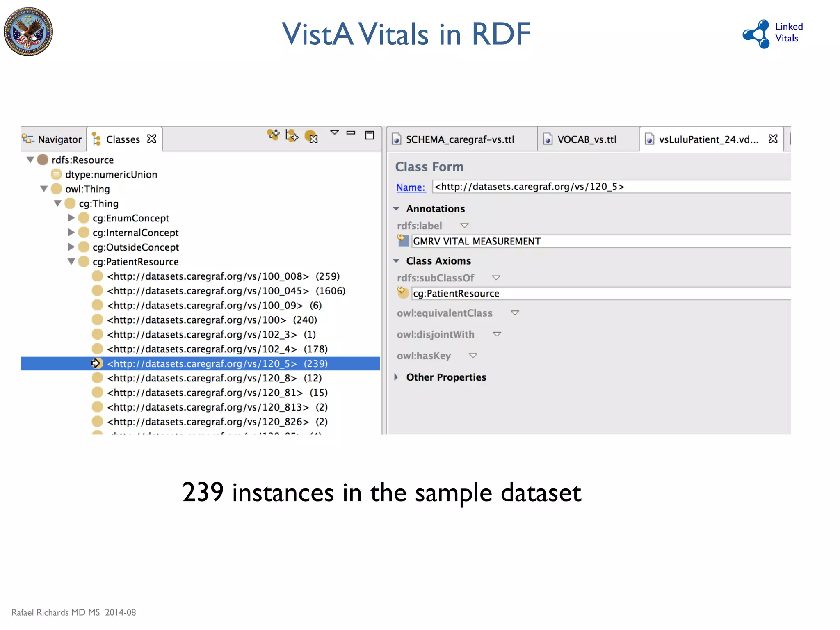Select the cg:OutsideConcept class
The height and width of the screenshot is (630, 840).
pyautogui.click(x=136, y=247)
